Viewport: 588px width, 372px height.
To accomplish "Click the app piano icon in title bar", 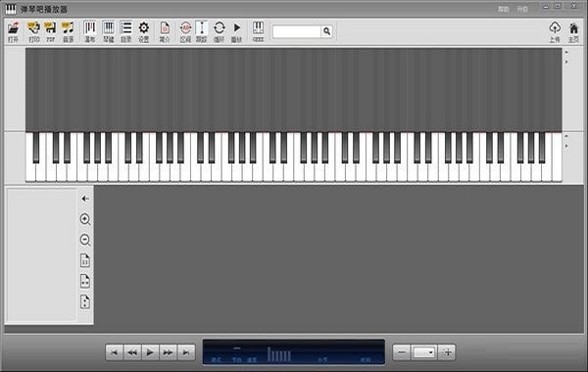I will [11, 9].
